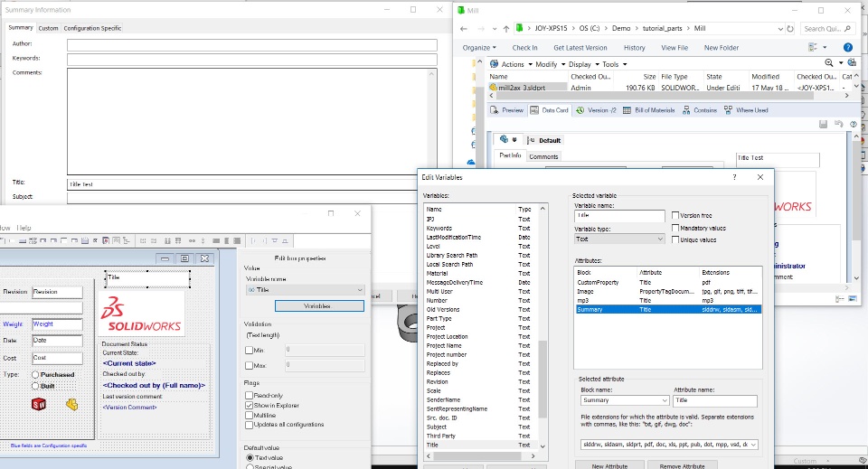Enable the Version free checkbox

(x=675, y=215)
